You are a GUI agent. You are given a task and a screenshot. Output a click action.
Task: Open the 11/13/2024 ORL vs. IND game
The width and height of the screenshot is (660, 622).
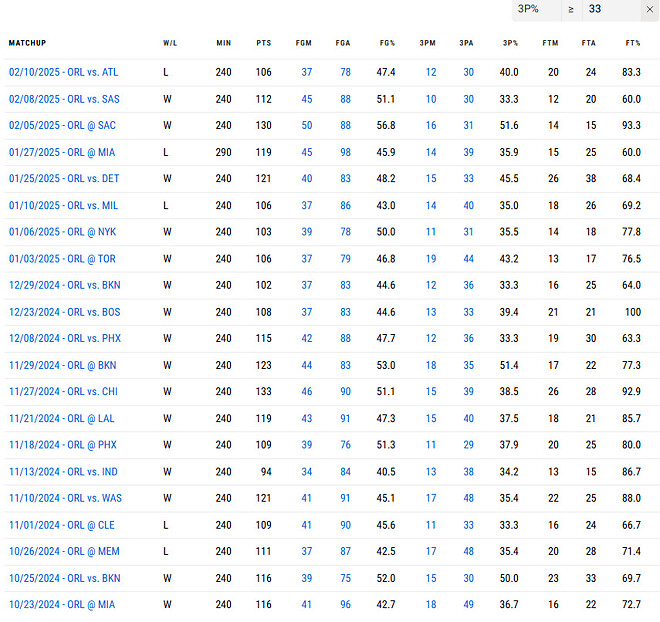pyautogui.click(x=63, y=472)
